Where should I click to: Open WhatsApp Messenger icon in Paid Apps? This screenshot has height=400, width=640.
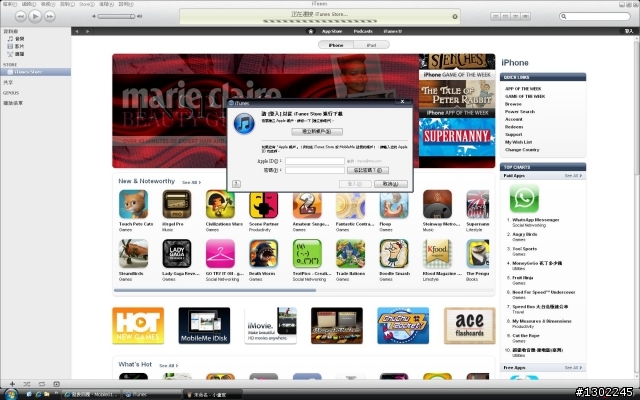524,198
